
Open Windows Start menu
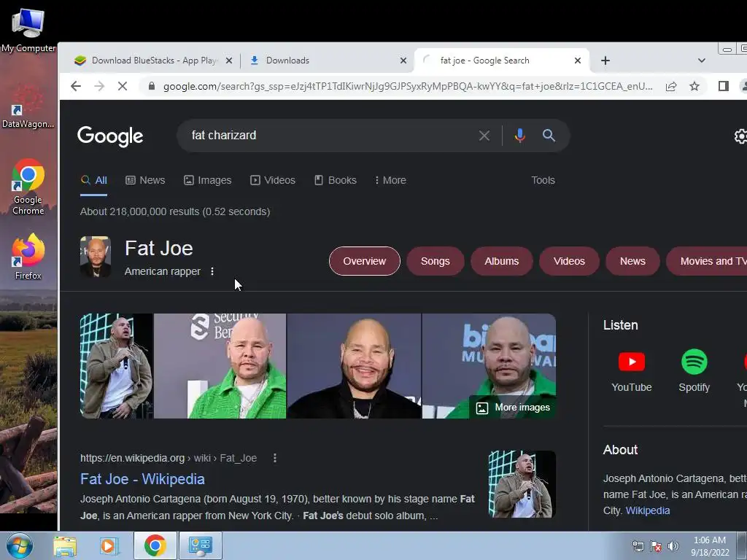coord(19,545)
